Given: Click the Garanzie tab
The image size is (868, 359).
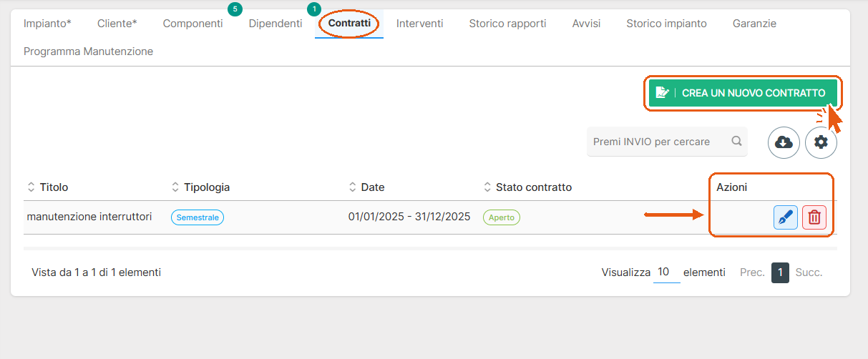Looking at the screenshot, I should pyautogui.click(x=754, y=24).
